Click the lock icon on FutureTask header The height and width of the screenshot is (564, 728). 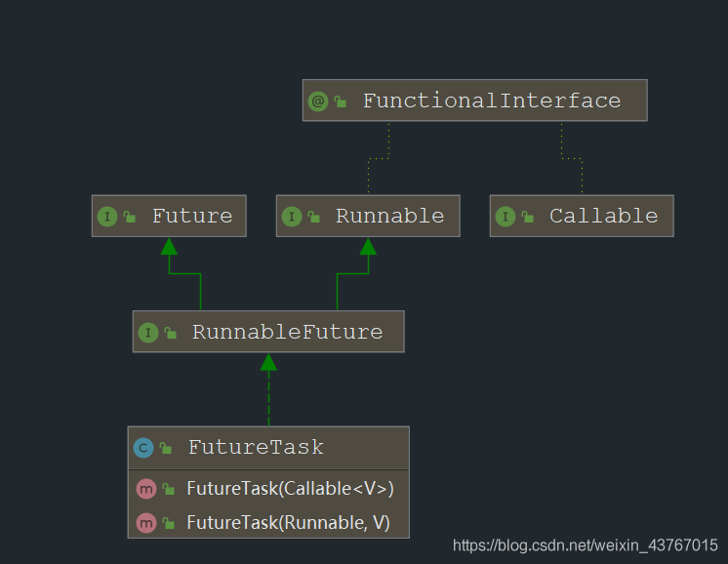click(x=166, y=449)
